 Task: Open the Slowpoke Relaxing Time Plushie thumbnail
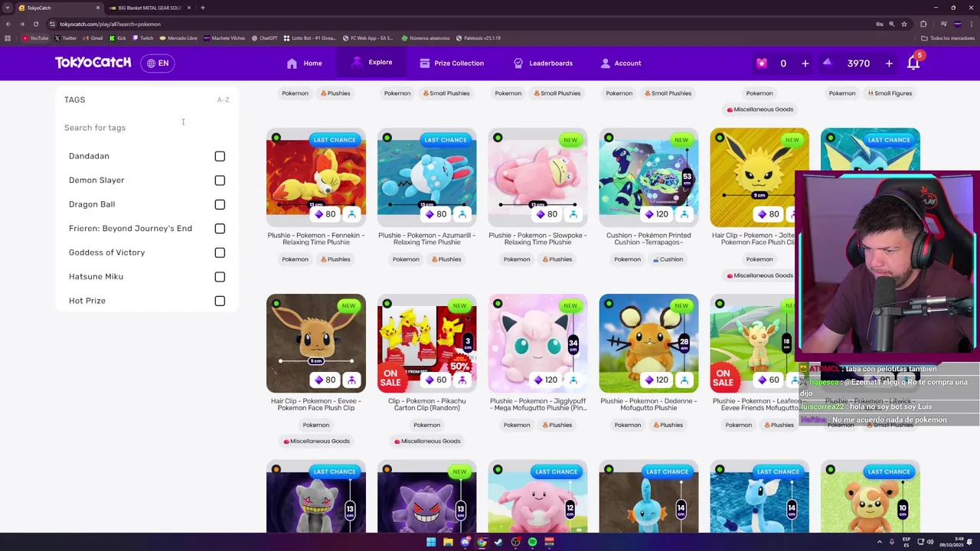point(537,178)
